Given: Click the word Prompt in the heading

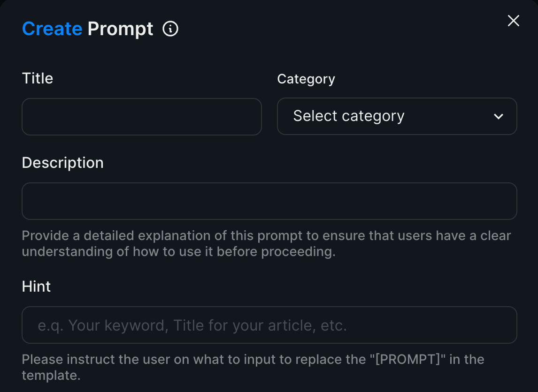Looking at the screenshot, I should [x=120, y=29].
